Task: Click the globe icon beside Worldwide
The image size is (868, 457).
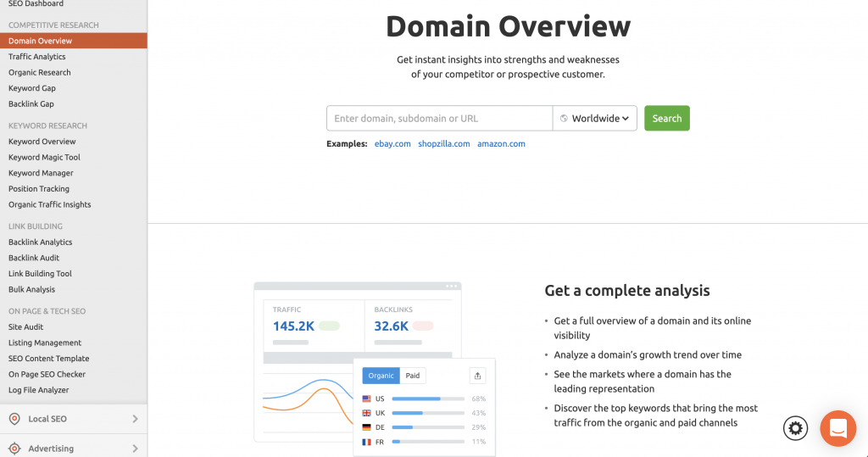Action: [x=564, y=119]
